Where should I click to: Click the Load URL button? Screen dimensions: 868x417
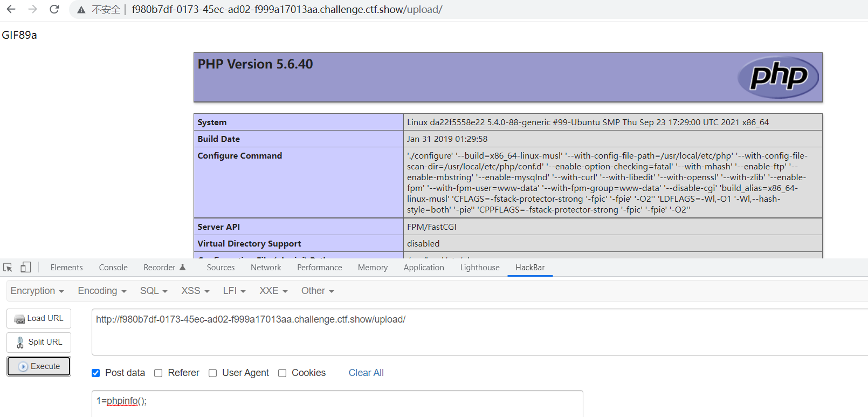(x=39, y=318)
